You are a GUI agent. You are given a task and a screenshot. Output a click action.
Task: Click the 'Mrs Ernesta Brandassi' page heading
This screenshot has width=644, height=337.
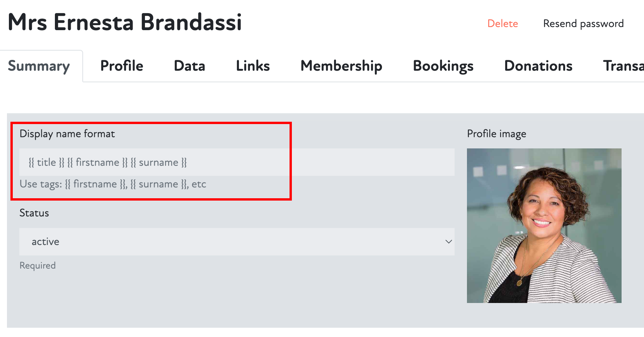[x=125, y=22]
